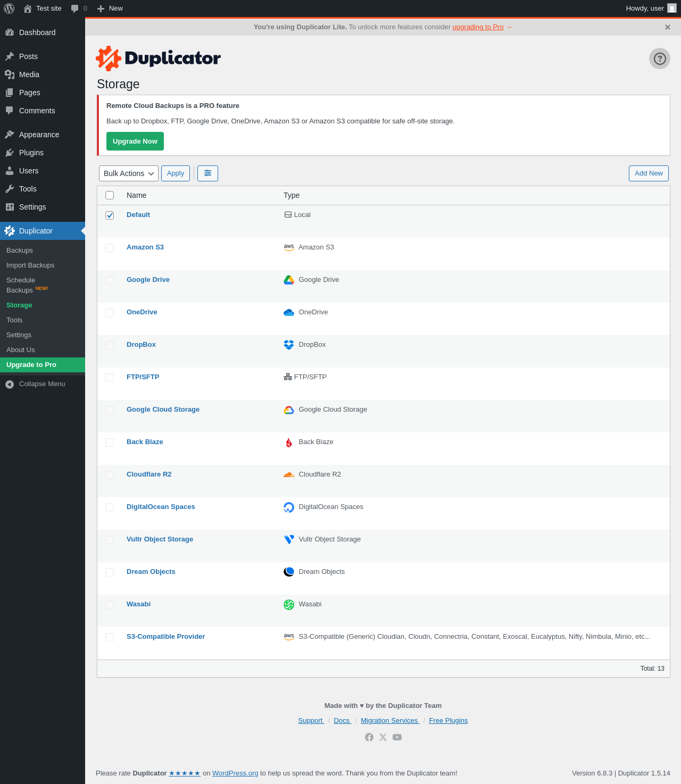Click the WordPress logo in admin bar
Image resolution: width=681 pixels, height=784 pixels.
[9, 9]
